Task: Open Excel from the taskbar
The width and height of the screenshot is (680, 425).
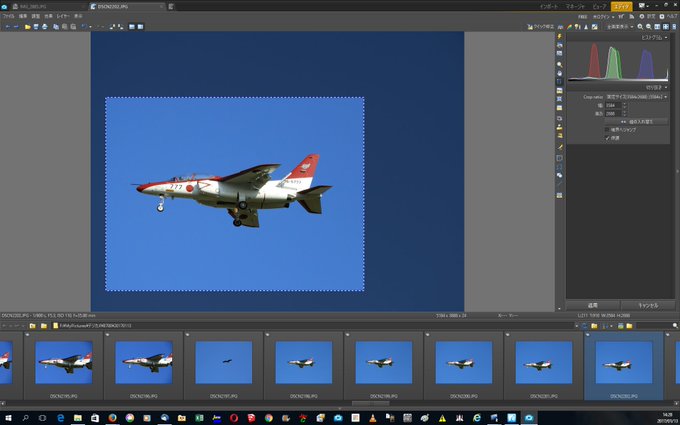Action: click(199, 418)
